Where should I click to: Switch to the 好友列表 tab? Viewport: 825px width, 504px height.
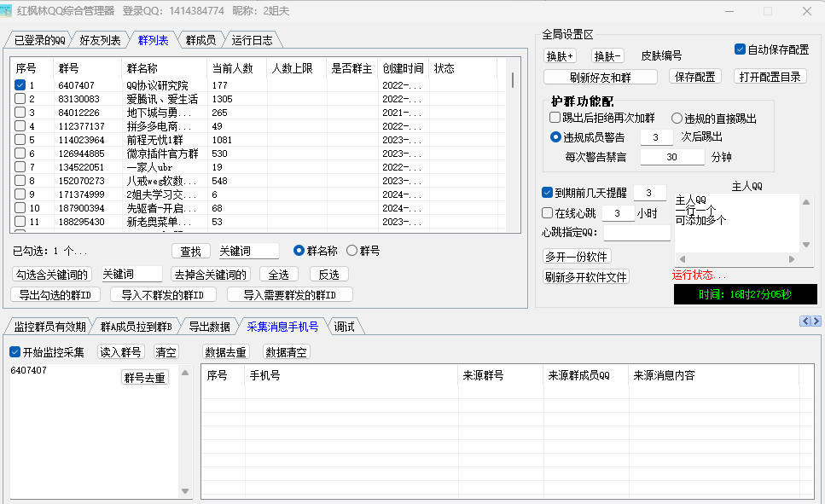100,40
